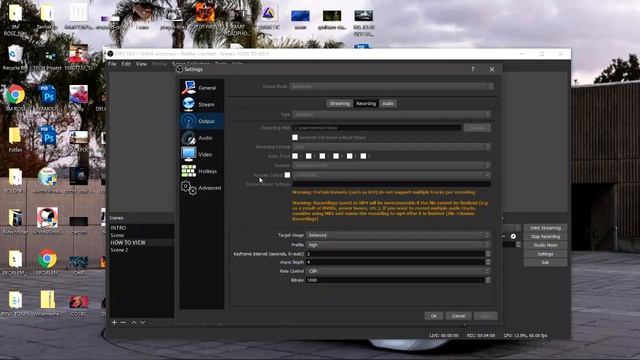Open the Profile dropdown set to high
This screenshot has height=360, width=640.
pos(398,244)
